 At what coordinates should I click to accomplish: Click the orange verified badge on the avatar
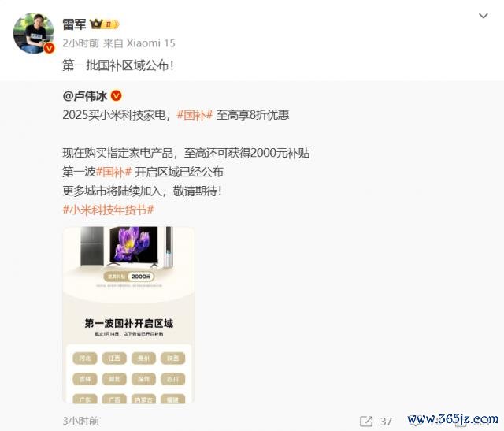pyautogui.click(x=49, y=48)
